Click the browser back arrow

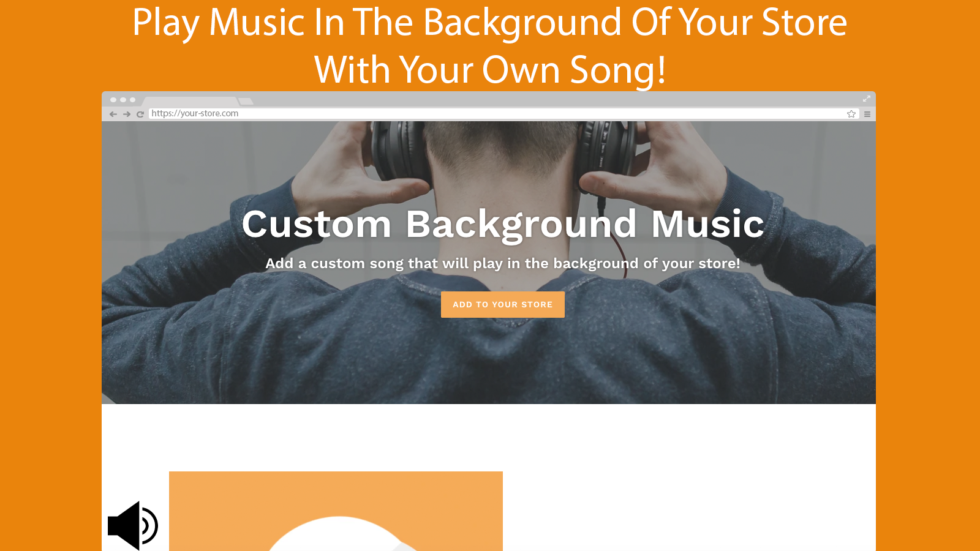pyautogui.click(x=113, y=114)
